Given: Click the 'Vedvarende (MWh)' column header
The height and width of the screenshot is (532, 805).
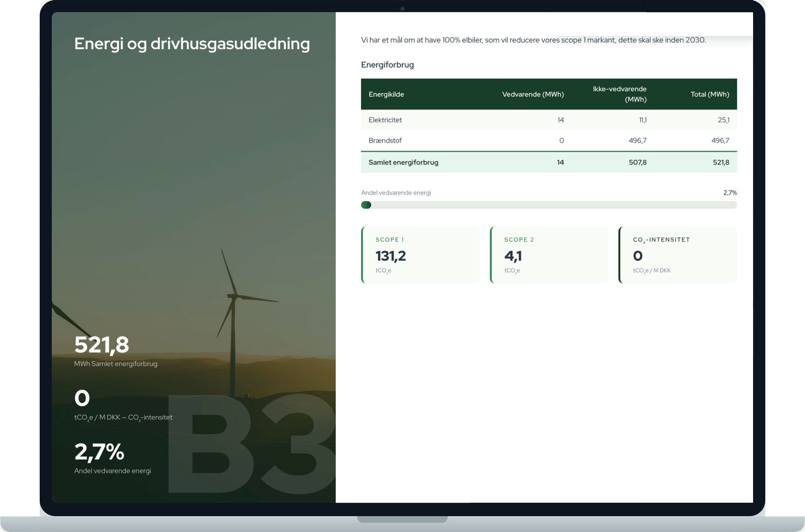Looking at the screenshot, I should 533,94.
